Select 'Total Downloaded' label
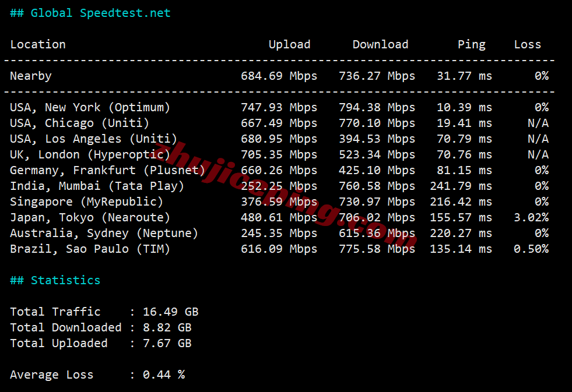Screen dimensions: 572x392 click(66, 327)
